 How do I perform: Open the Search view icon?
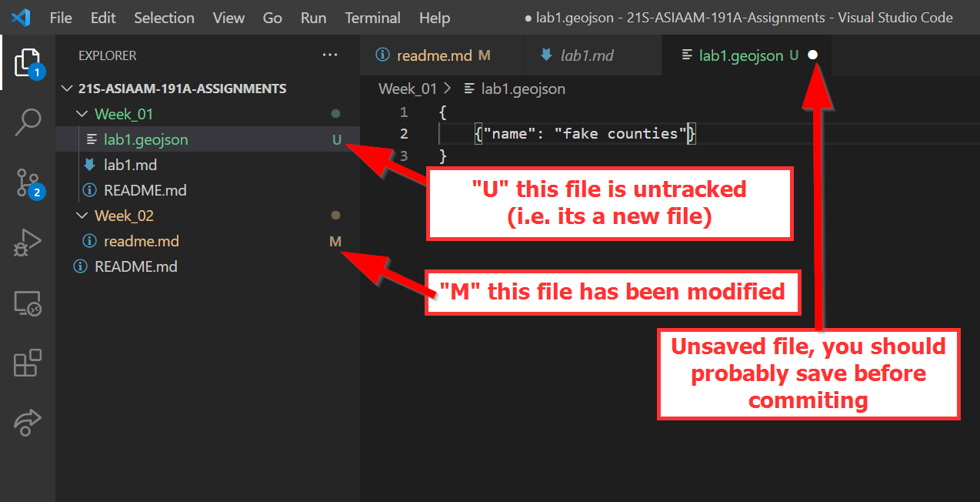click(x=28, y=122)
